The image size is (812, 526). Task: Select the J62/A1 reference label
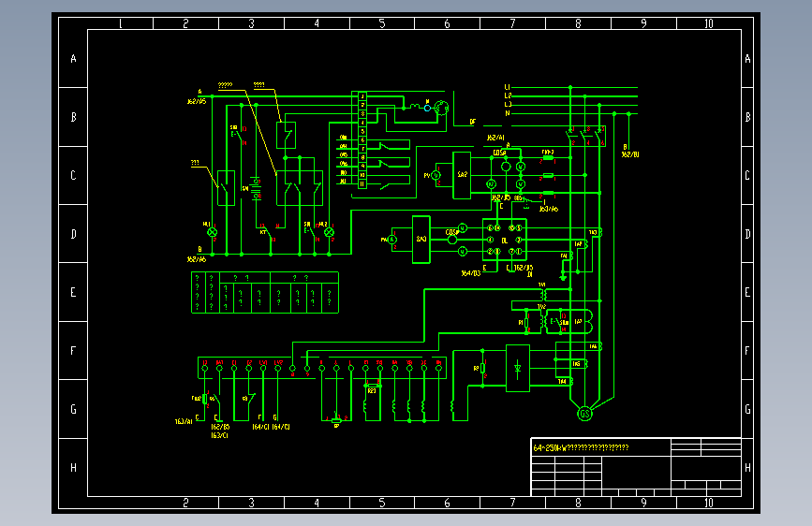495,138
